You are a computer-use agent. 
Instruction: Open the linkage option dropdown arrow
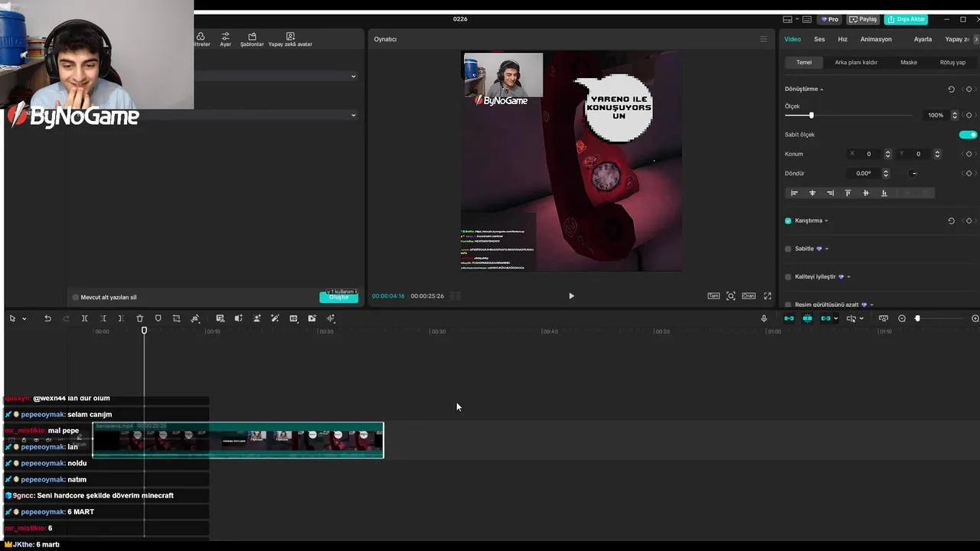[x=835, y=318]
